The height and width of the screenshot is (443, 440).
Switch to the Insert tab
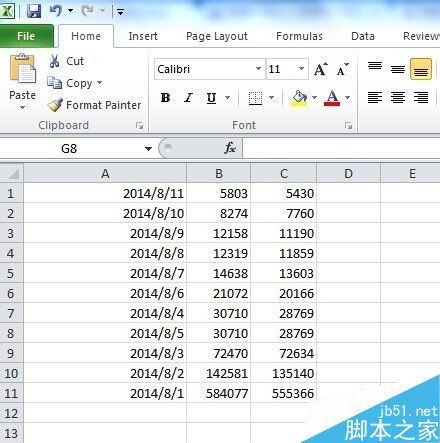(143, 36)
